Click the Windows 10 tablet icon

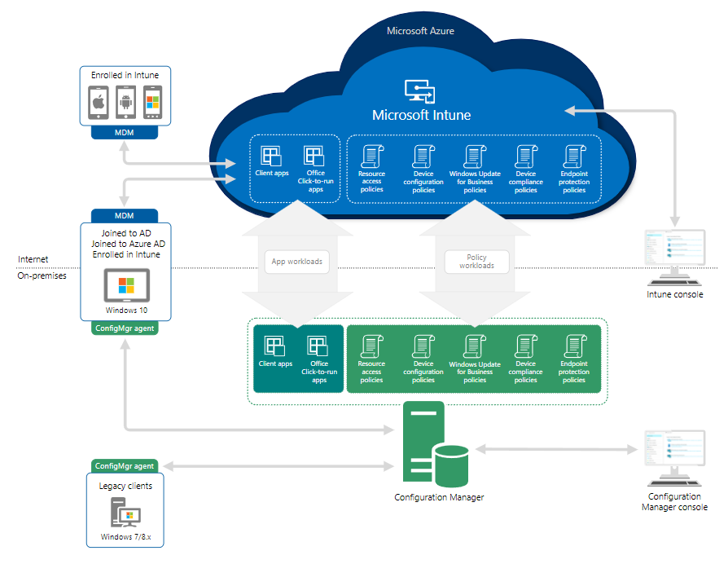(x=127, y=285)
